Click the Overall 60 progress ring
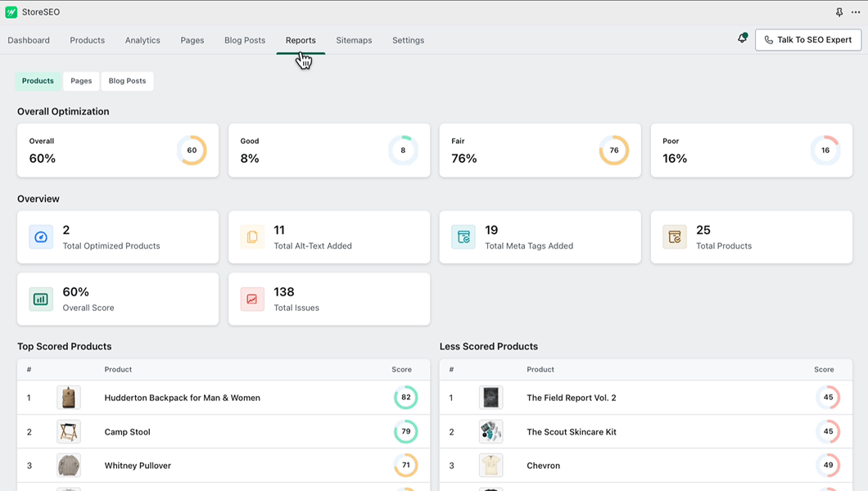868x491 pixels. 192,151
